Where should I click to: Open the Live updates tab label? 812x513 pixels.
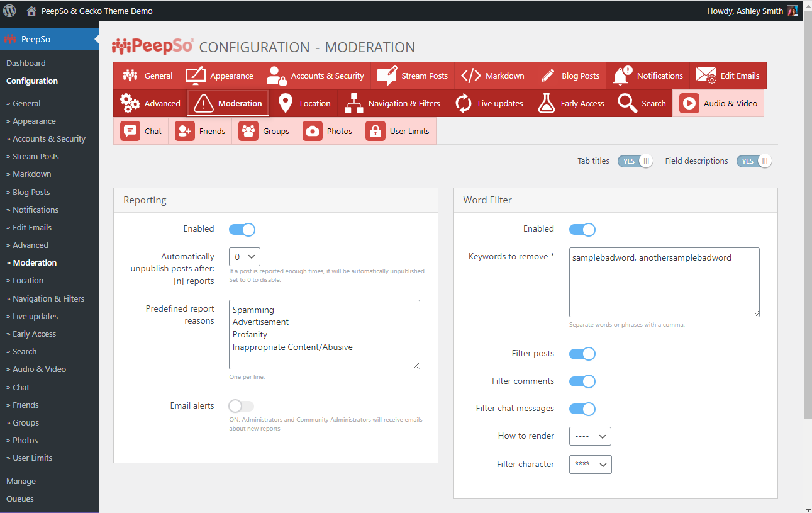pyautogui.click(x=500, y=104)
